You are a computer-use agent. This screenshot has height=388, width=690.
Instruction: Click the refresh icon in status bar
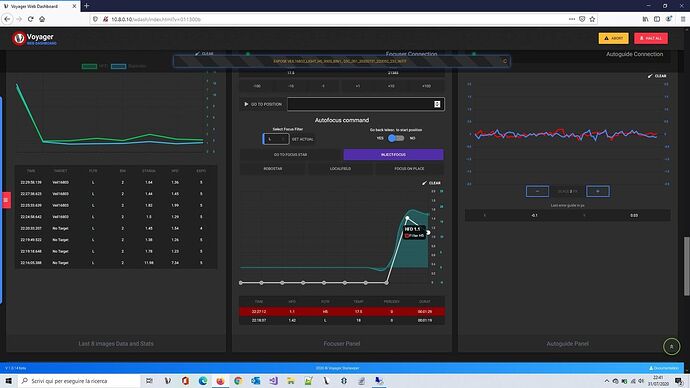coord(505,62)
